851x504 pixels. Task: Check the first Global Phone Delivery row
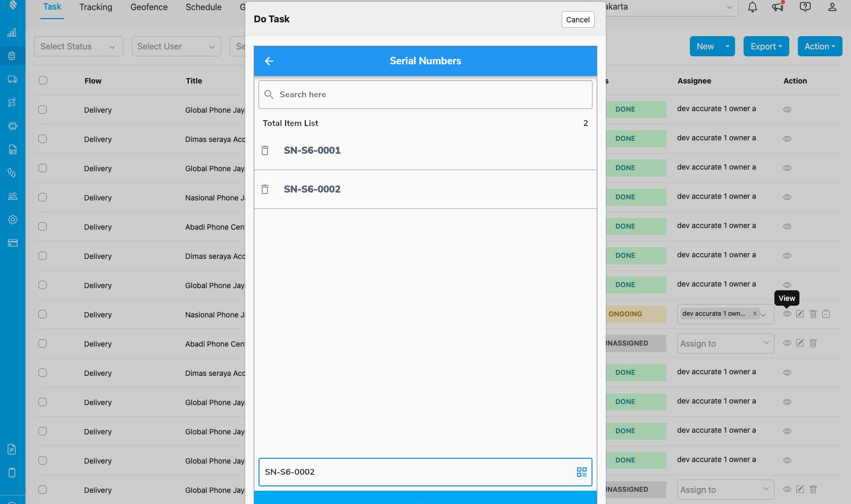(x=43, y=110)
